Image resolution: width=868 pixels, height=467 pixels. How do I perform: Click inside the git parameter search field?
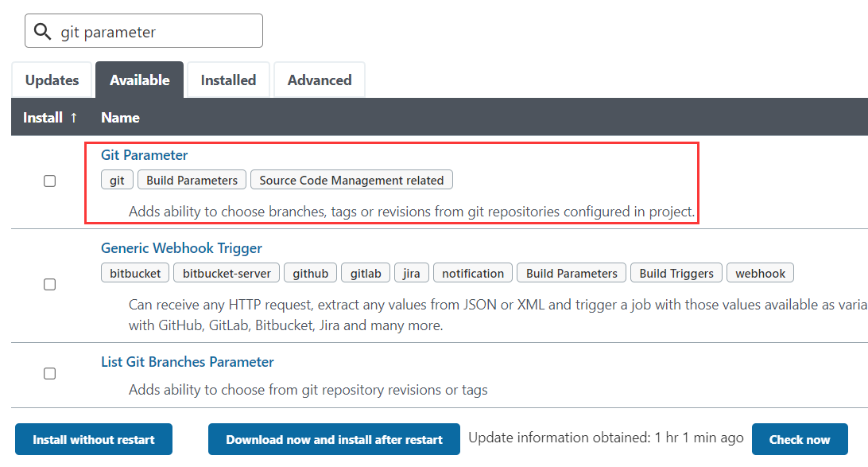(x=159, y=30)
